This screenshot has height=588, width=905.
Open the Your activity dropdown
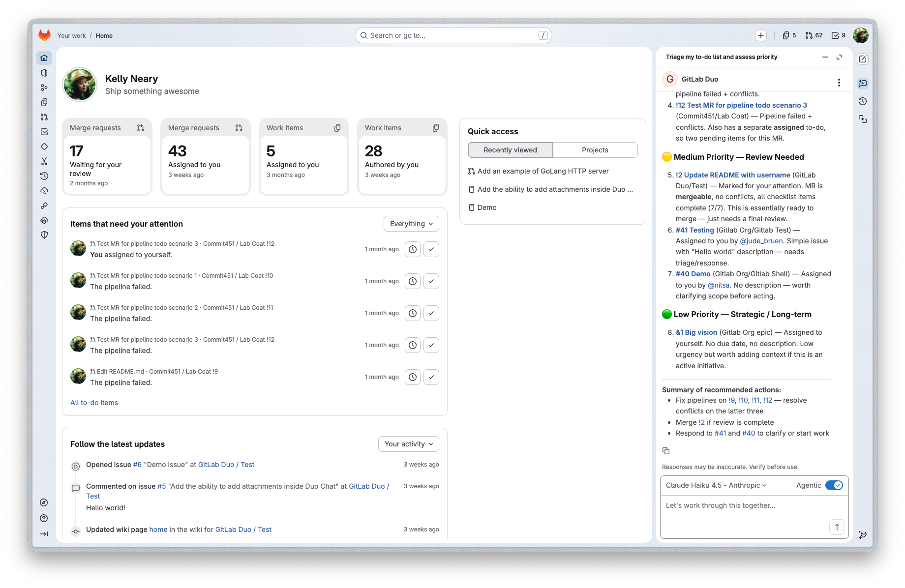point(409,444)
